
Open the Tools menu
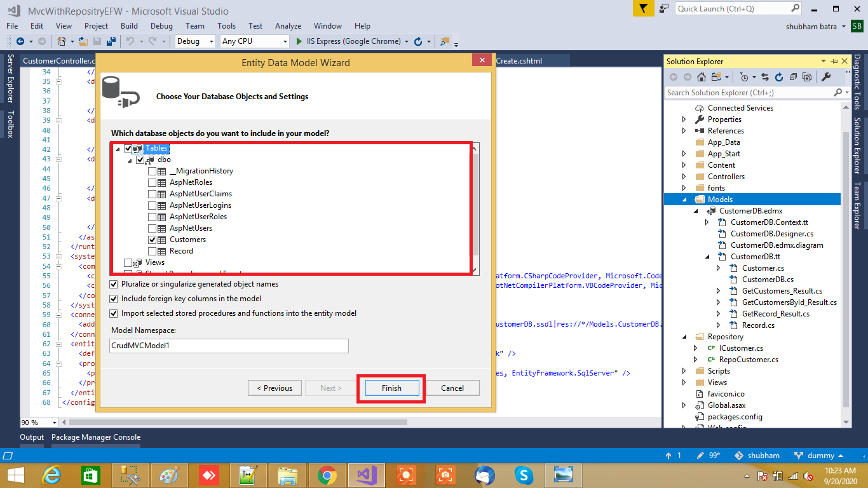[x=226, y=26]
